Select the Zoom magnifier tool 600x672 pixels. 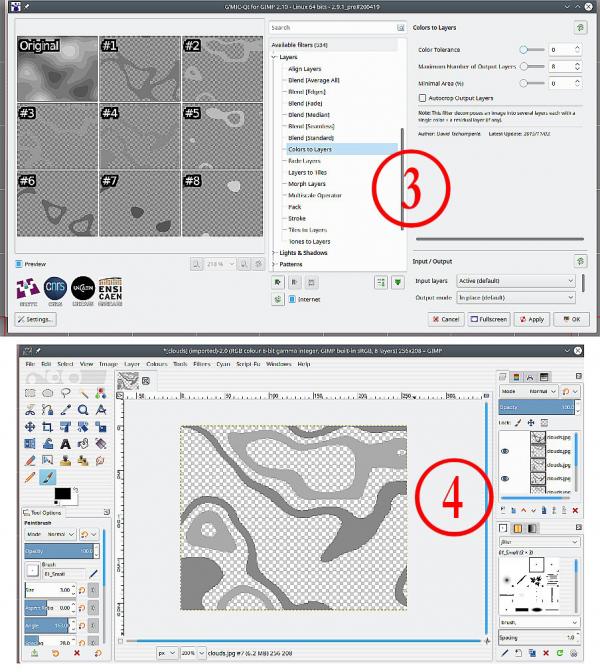(83, 410)
